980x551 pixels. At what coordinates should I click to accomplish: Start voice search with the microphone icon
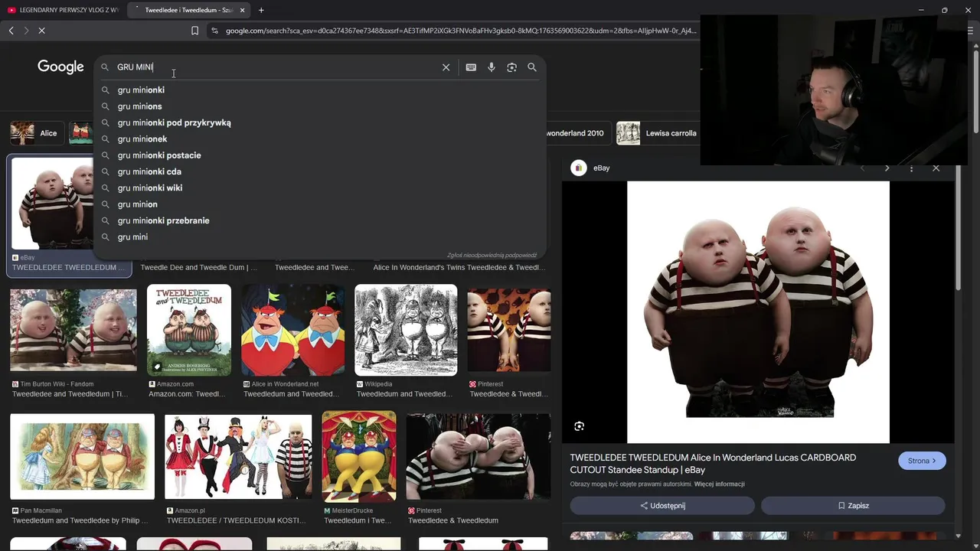click(x=492, y=67)
